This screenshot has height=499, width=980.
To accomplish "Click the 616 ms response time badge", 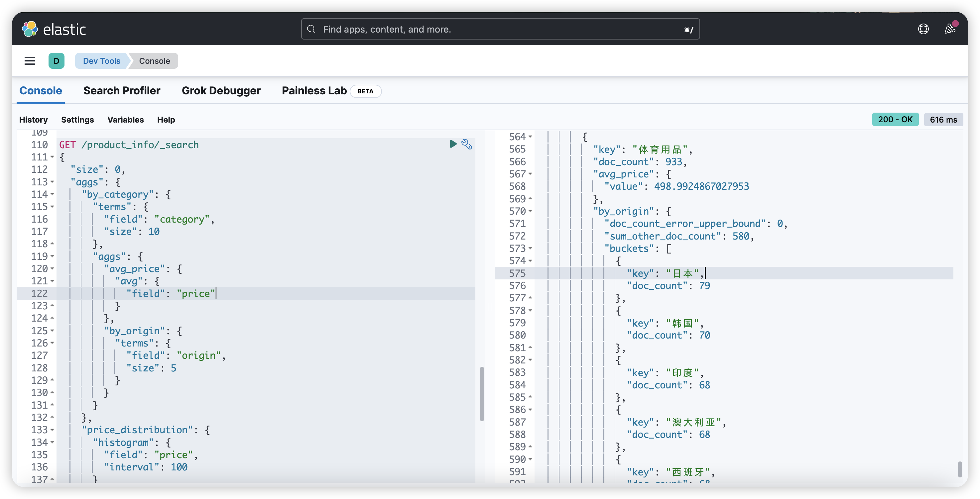I will 943,119.
